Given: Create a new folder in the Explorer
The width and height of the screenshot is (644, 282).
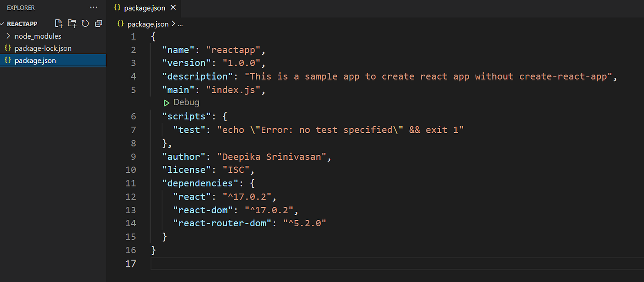Looking at the screenshot, I should point(72,23).
